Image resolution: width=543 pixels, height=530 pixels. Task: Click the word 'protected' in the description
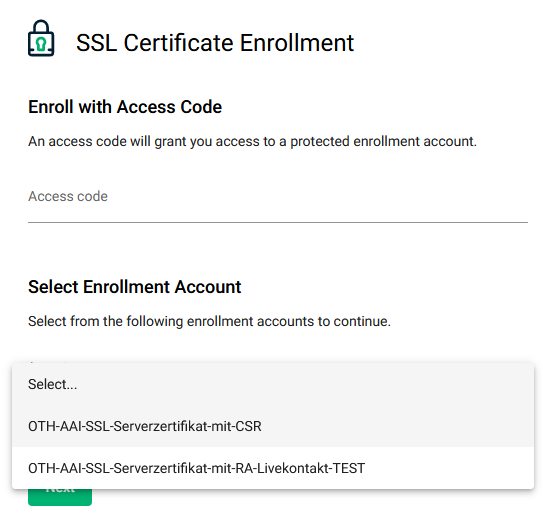point(320,142)
